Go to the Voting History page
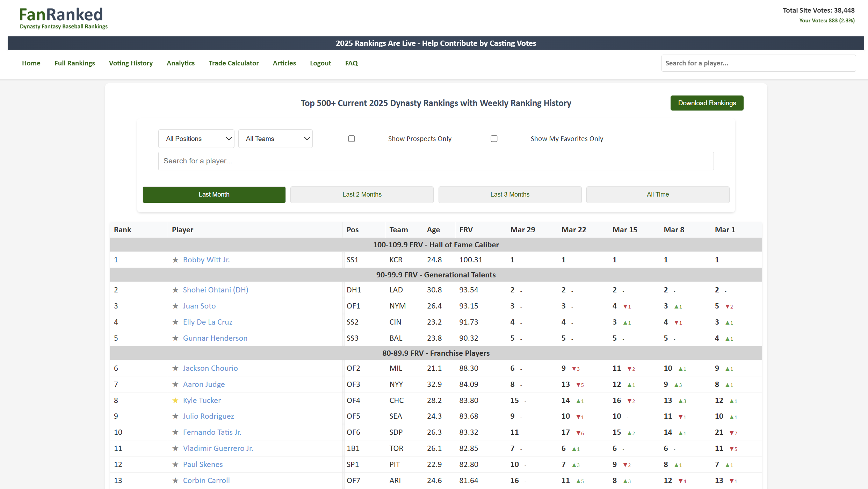This screenshot has height=489, width=868. pos(131,63)
